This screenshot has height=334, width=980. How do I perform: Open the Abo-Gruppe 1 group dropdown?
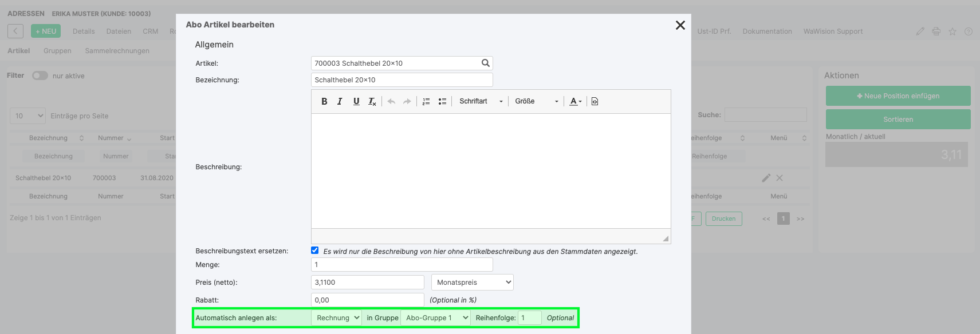(x=435, y=318)
